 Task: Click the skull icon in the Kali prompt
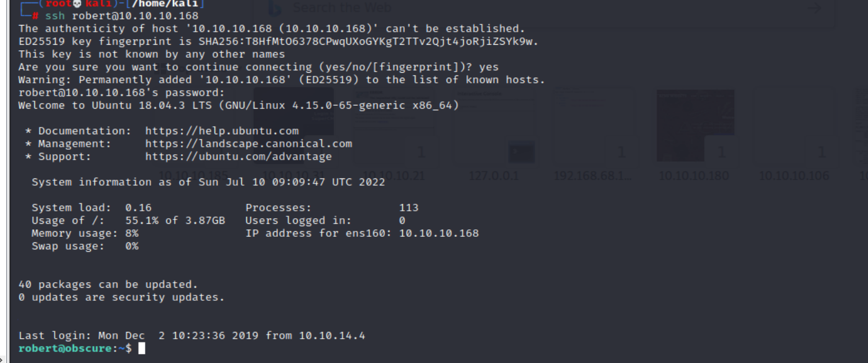click(x=77, y=4)
